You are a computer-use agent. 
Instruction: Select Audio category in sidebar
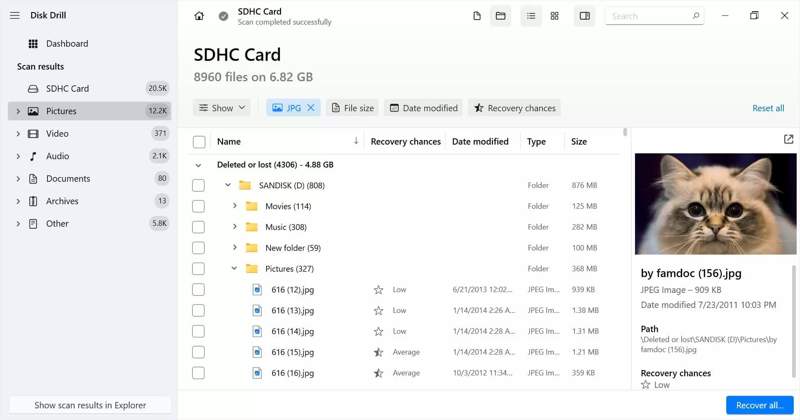pos(89,156)
